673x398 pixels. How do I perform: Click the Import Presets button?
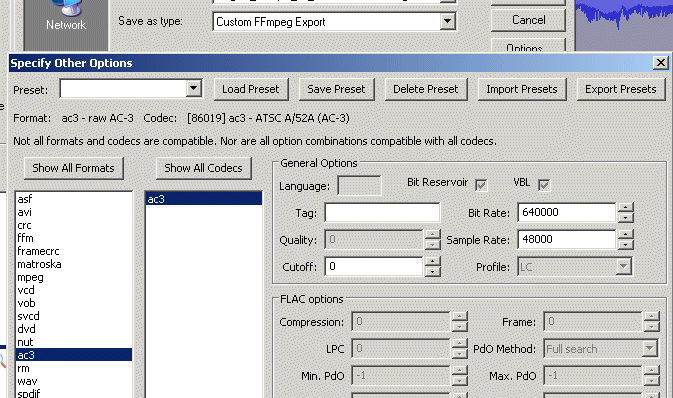pyautogui.click(x=522, y=89)
